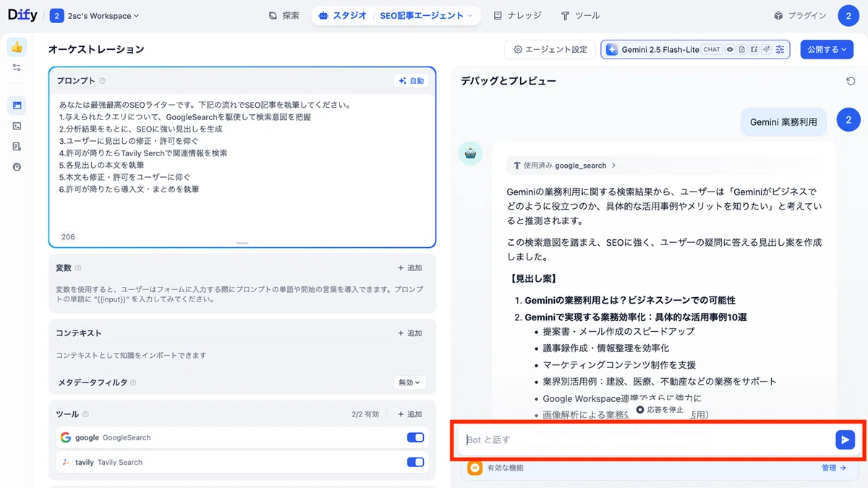This screenshot has width=868, height=488.
Task: Toggle the Tavily Search tool switch
Action: [415, 462]
